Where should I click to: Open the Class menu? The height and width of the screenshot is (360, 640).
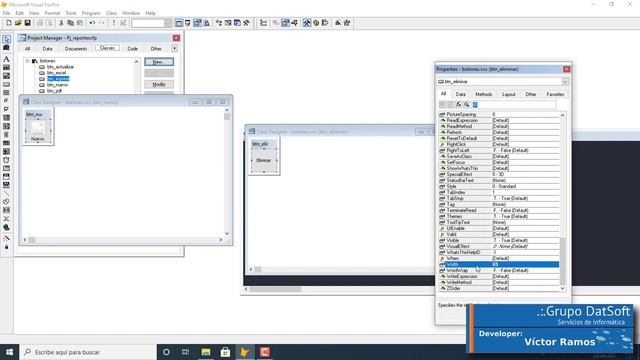pos(111,13)
